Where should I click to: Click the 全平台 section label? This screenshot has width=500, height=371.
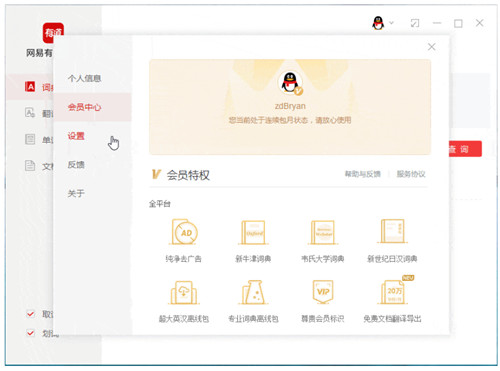click(160, 204)
